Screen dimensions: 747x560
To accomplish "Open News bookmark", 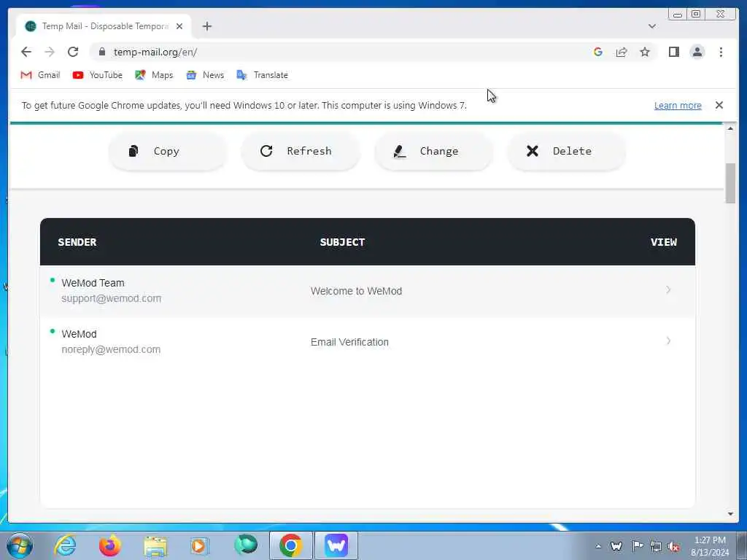I will [x=205, y=75].
